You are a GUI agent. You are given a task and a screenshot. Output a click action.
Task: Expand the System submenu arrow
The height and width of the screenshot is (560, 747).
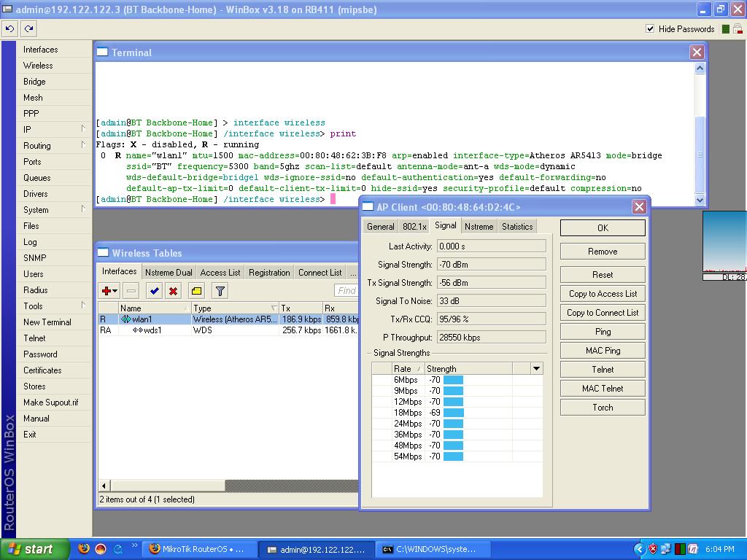83,209
